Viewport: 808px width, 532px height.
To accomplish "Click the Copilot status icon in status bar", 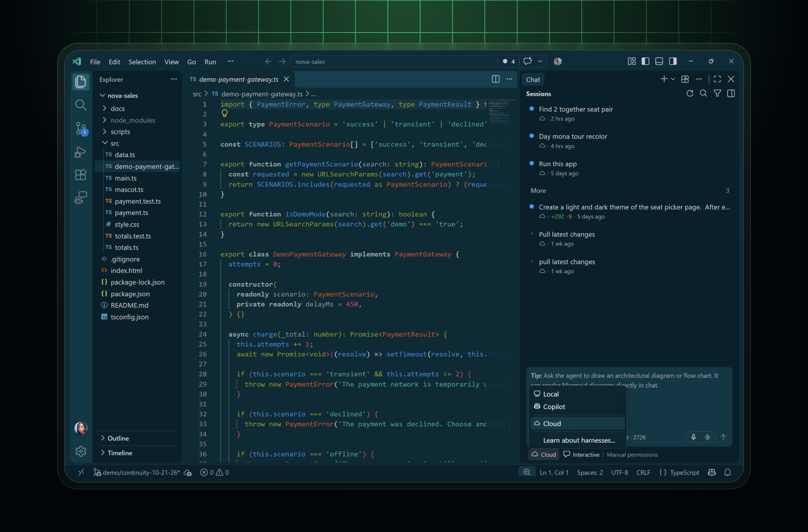I will coord(712,473).
